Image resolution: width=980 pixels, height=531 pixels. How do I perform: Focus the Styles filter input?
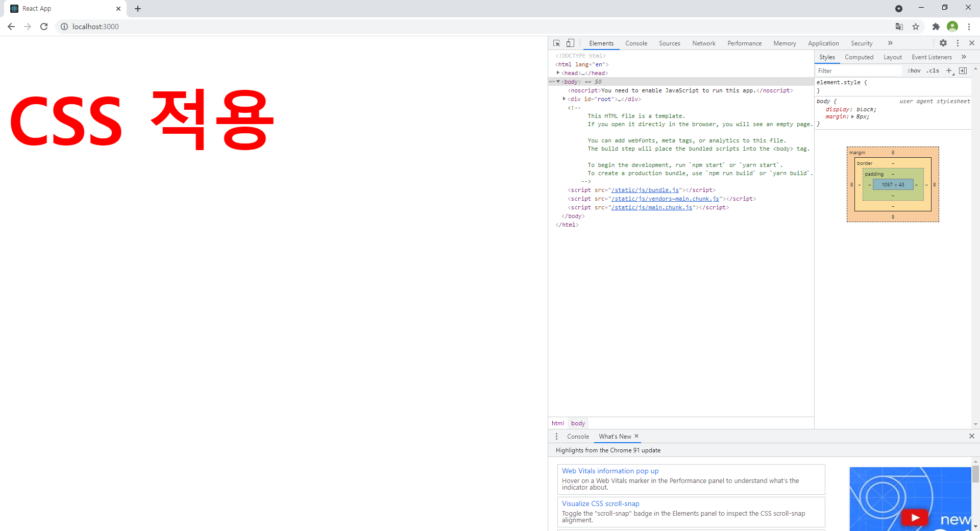coord(859,71)
